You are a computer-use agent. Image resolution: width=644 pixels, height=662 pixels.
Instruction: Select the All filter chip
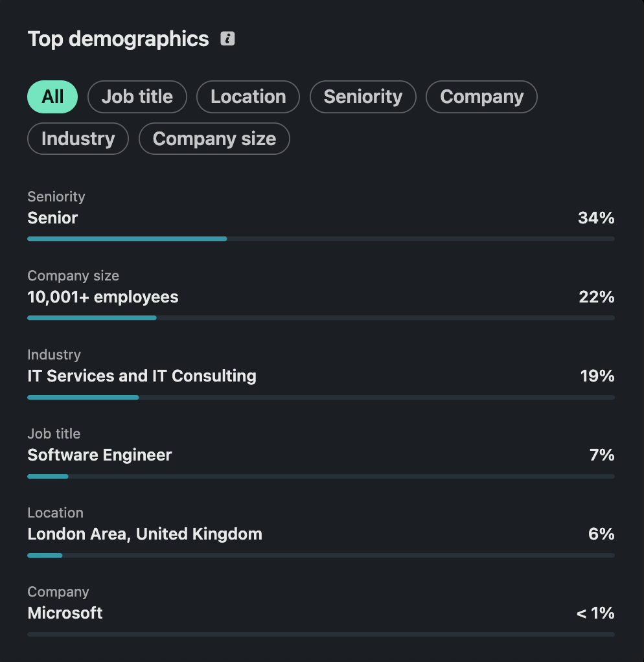[52, 97]
